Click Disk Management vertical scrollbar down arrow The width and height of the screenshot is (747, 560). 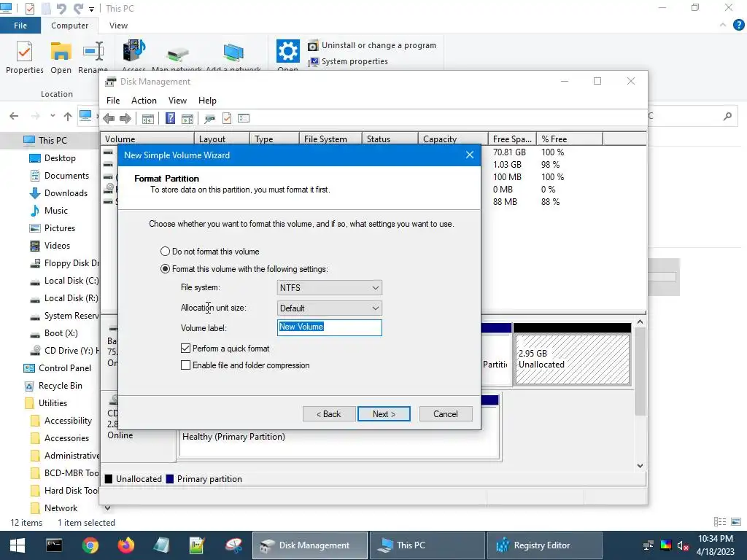pos(640,466)
